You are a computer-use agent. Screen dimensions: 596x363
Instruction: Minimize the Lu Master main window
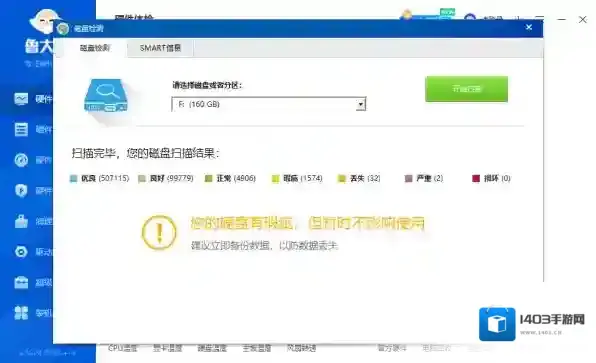coord(562,19)
